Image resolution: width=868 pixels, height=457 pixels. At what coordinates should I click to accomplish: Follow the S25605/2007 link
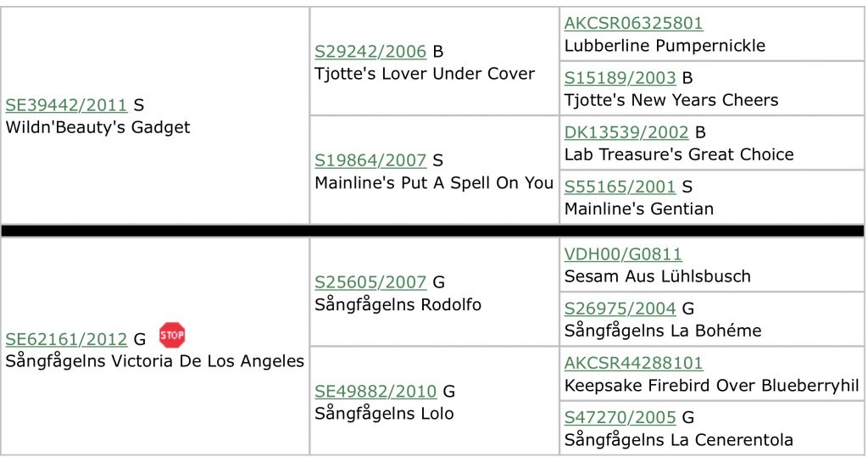[x=370, y=282]
